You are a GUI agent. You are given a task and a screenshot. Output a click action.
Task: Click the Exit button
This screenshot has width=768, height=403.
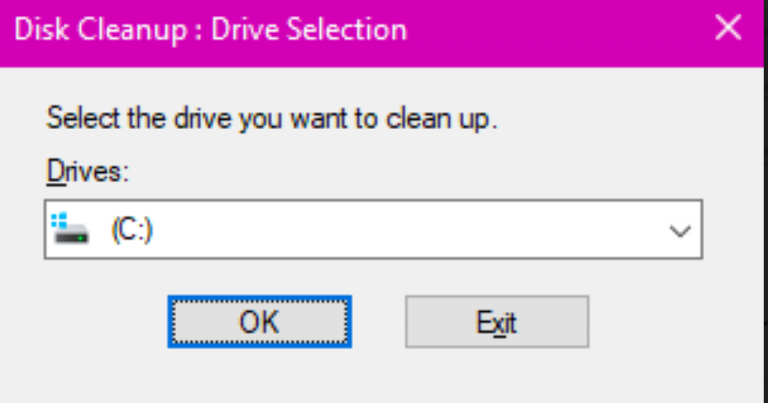497,322
